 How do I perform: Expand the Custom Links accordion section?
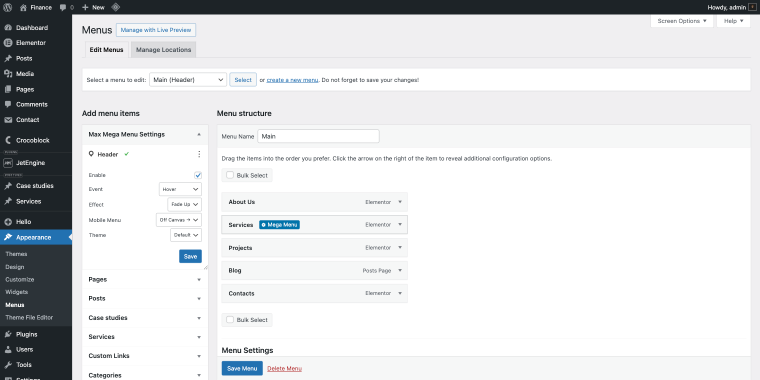coord(145,356)
